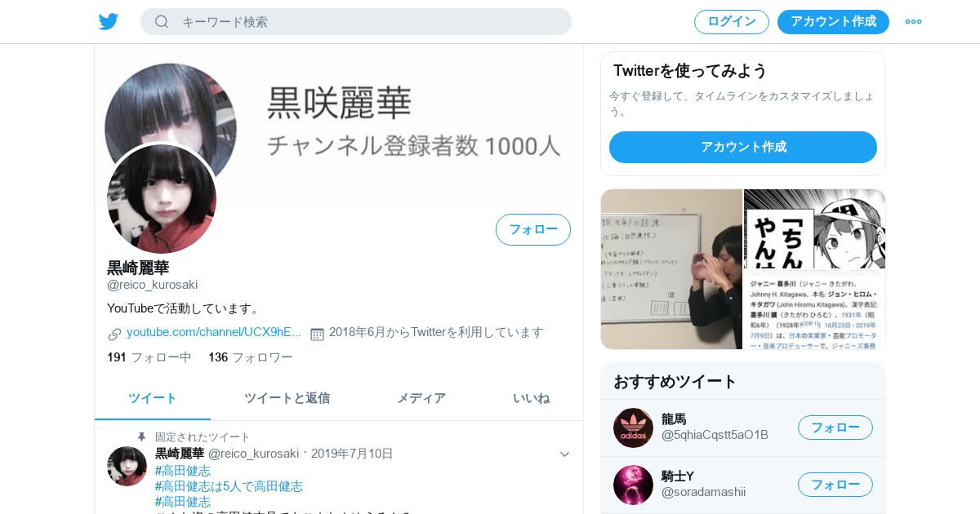Open 黒崎麗華 profile avatar photo
980x514 pixels.
point(162,199)
